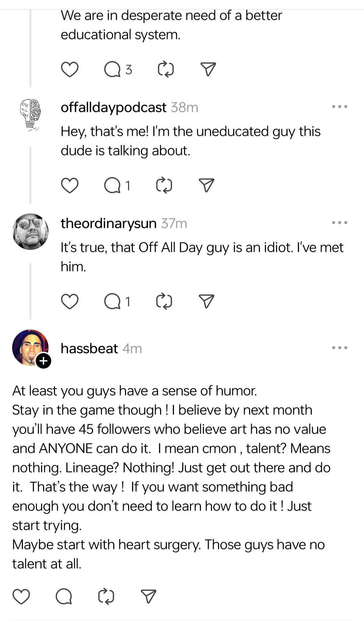Viewport: 364px width, 622px height.
Task: Like hassbeat's post with the heart
Action: (21, 596)
